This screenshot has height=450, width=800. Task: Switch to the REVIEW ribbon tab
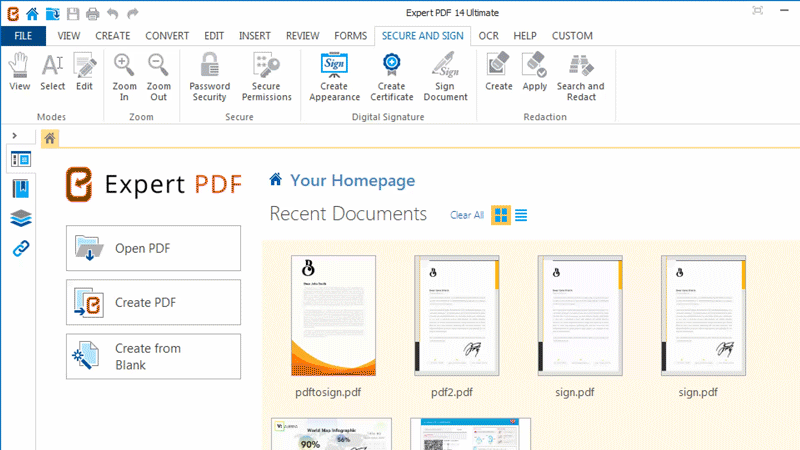[x=303, y=36]
